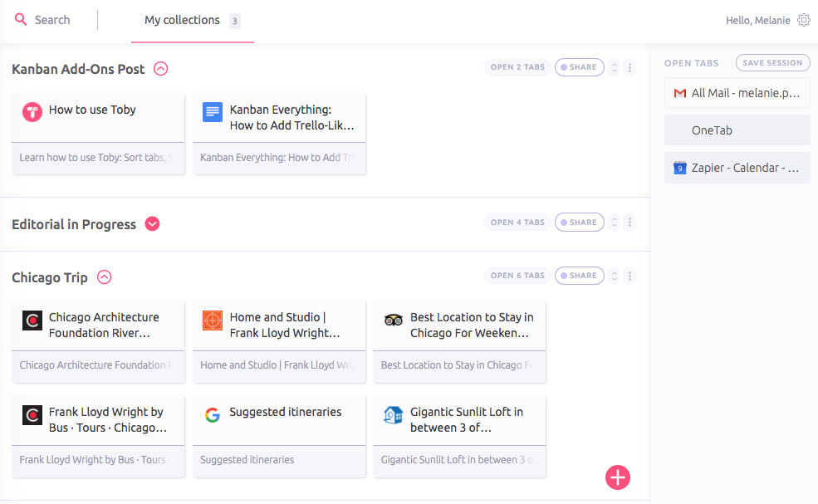Viewport: 818px width, 504px height.
Task: Click Open 6 Tabs for Chicago Trip
Action: tap(517, 276)
